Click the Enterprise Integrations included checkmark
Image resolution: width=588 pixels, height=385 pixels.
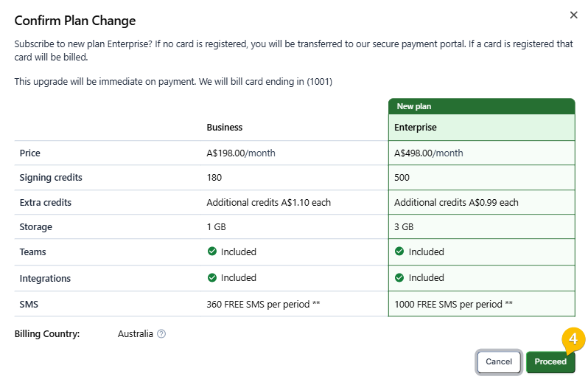(x=399, y=277)
